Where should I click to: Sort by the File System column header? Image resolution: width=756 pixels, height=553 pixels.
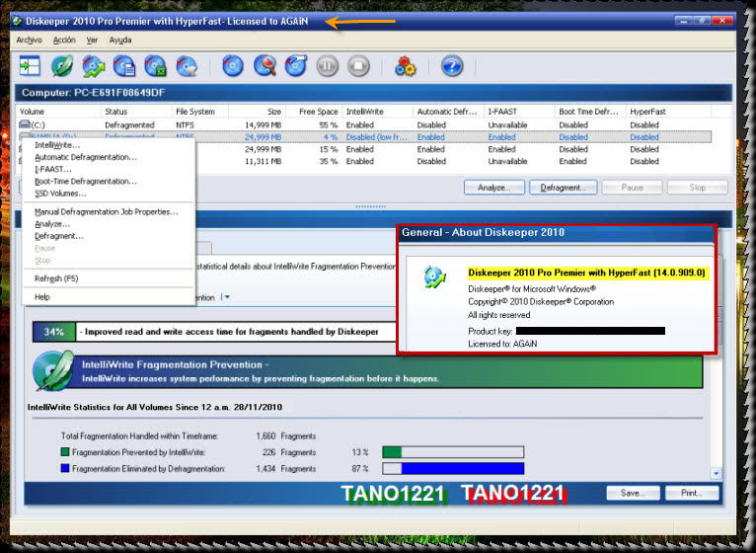click(x=200, y=112)
